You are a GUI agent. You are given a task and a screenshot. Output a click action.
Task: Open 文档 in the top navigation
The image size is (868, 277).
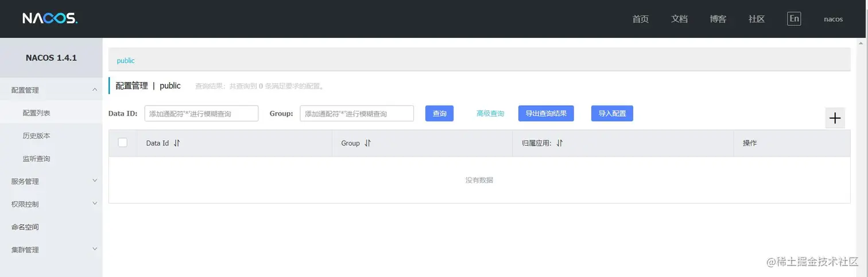[x=679, y=19]
